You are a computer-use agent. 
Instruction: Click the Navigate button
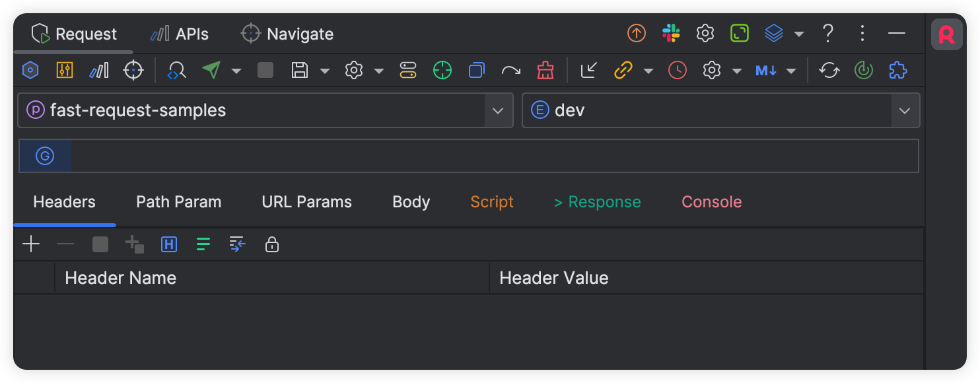pos(287,34)
